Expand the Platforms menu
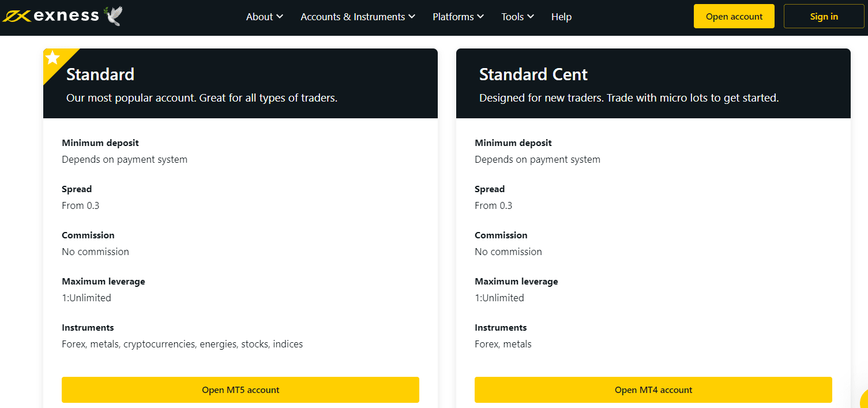 point(458,17)
